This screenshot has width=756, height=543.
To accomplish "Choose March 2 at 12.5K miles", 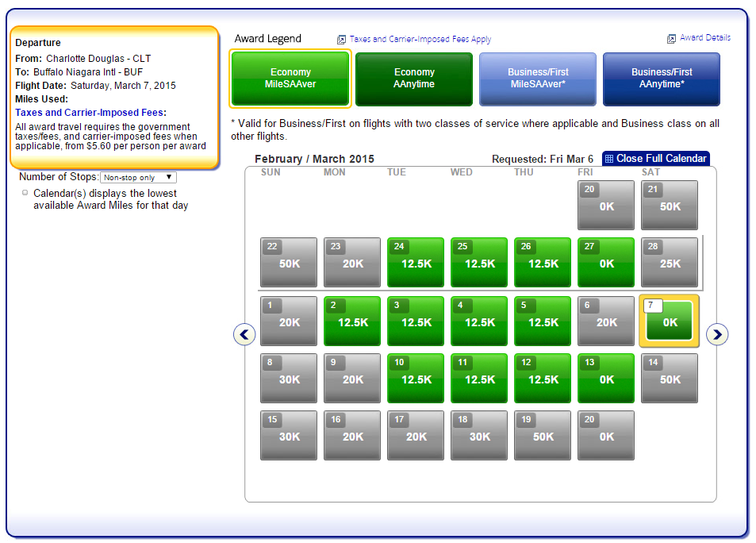I will [352, 321].
